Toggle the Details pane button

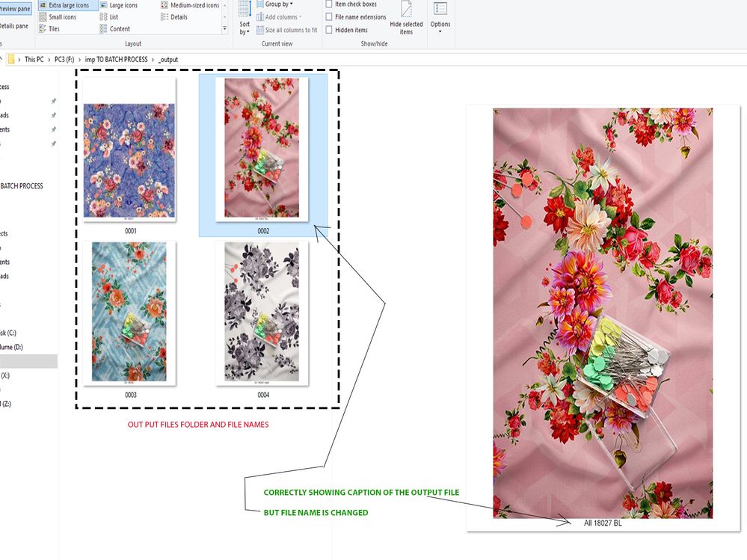pos(13,26)
